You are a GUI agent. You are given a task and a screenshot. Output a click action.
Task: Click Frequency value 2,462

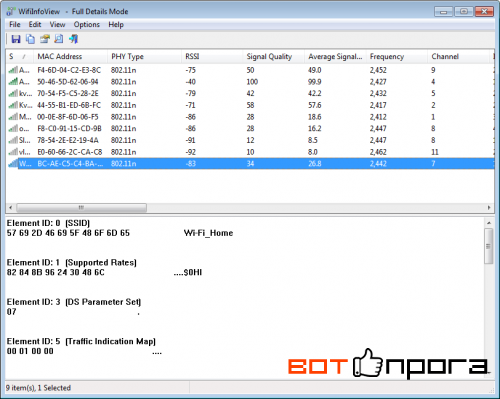point(378,152)
